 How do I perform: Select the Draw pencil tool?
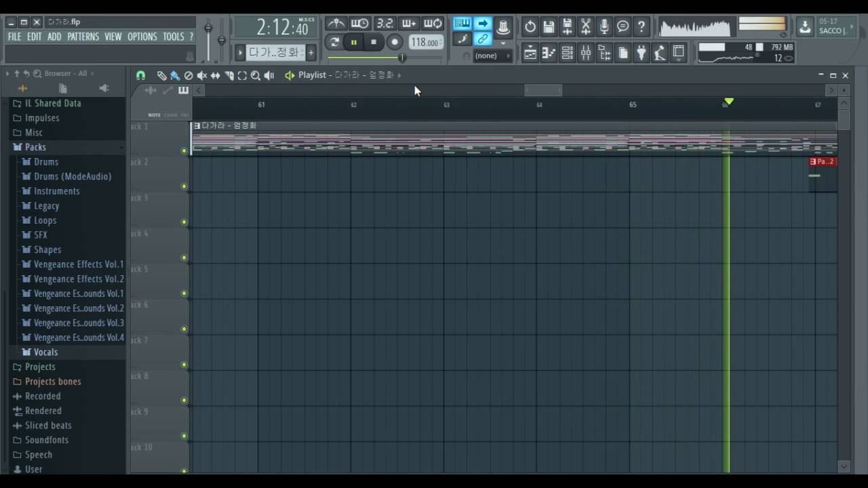click(162, 75)
